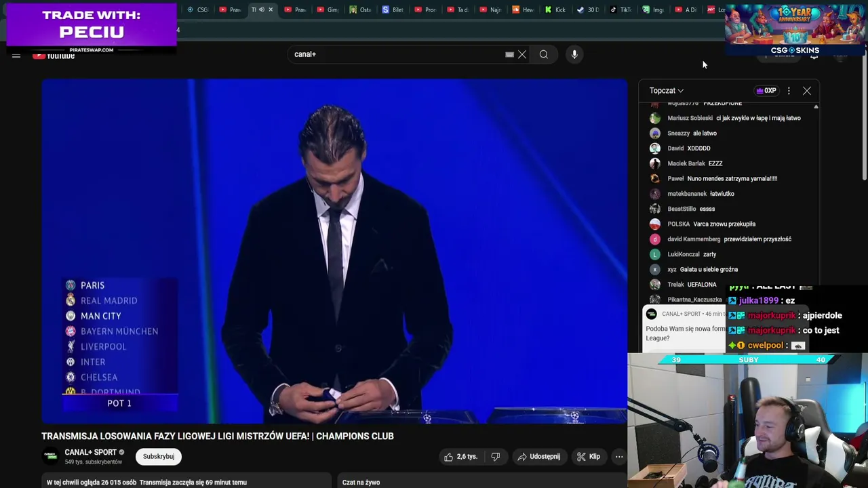Open the on-screen keyboard icon in search

(x=509, y=54)
